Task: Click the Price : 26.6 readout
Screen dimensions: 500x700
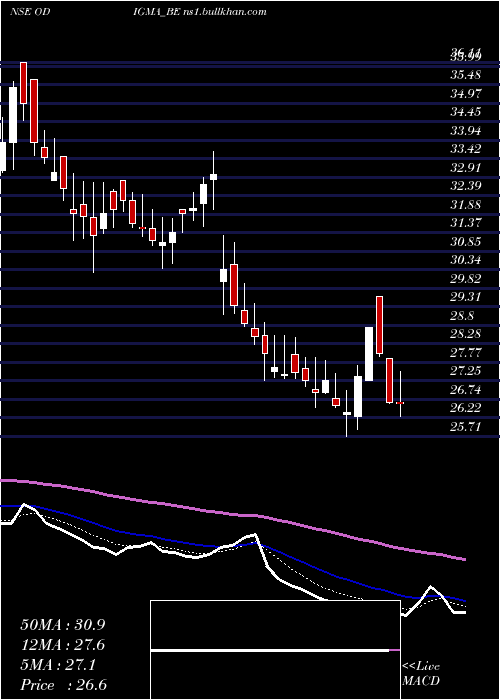Action: coord(63,685)
